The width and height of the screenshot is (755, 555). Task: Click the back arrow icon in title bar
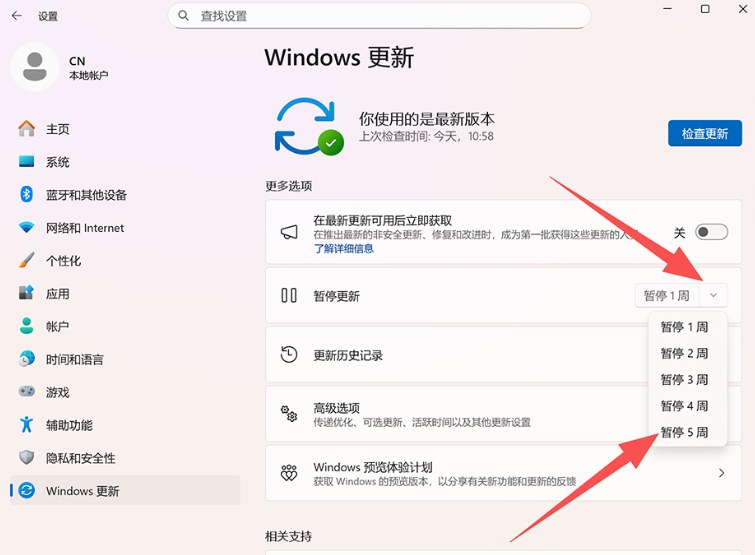[17, 16]
